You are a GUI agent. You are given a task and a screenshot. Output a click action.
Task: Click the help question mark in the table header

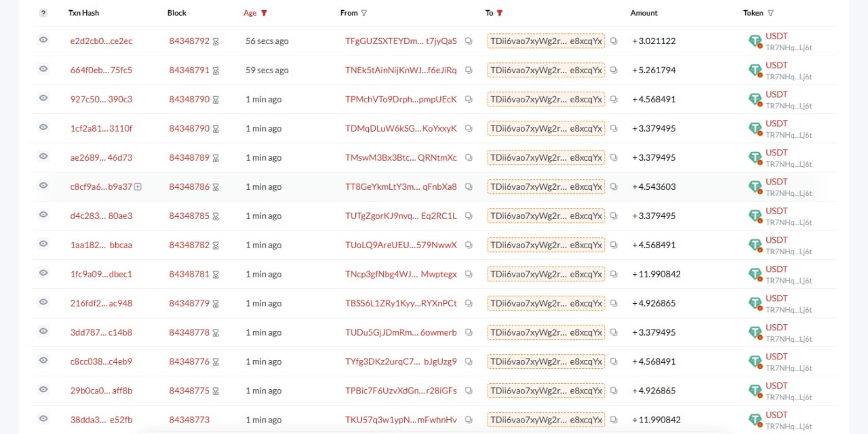coord(43,13)
